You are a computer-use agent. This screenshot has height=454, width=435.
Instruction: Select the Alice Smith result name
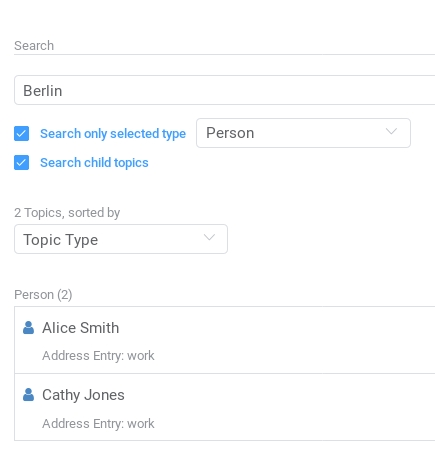coord(80,328)
